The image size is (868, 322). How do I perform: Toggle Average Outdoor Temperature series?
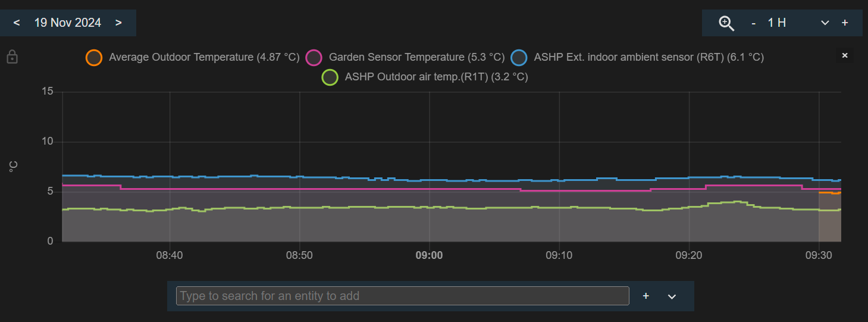(95, 57)
